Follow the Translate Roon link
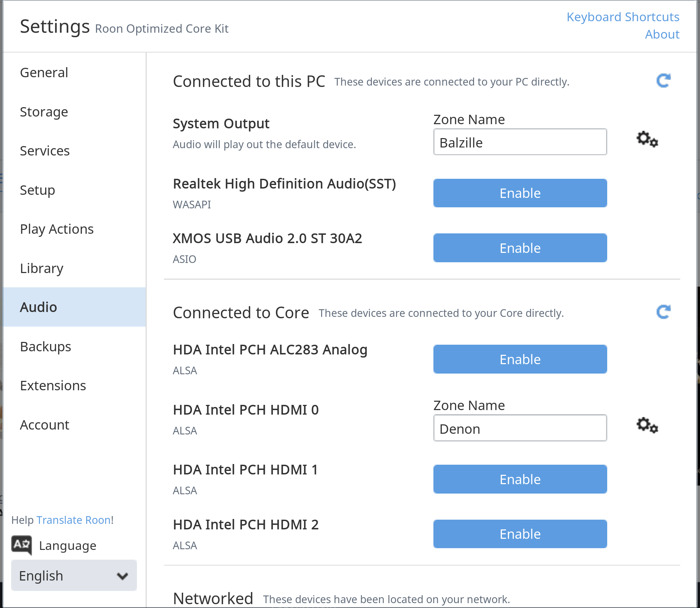The height and width of the screenshot is (608, 700). coord(74,520)
